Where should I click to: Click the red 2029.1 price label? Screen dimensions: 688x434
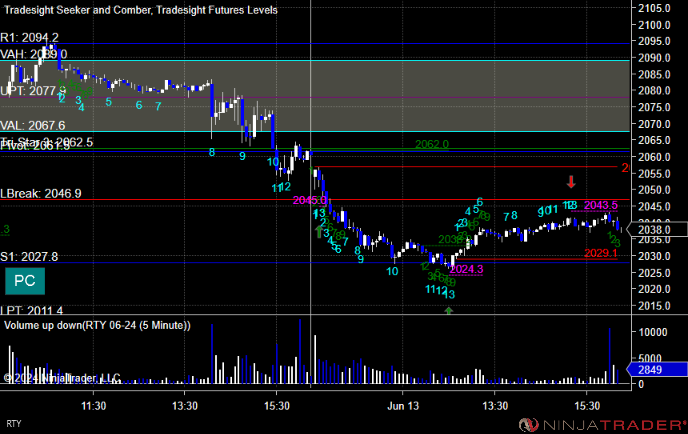pos(601,253)
